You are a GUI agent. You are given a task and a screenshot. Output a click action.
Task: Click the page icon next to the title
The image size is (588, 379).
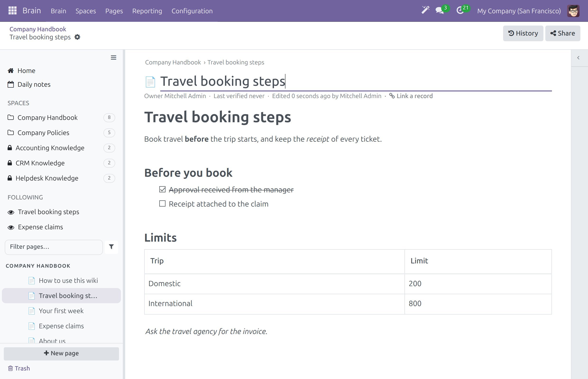(150, 82)
